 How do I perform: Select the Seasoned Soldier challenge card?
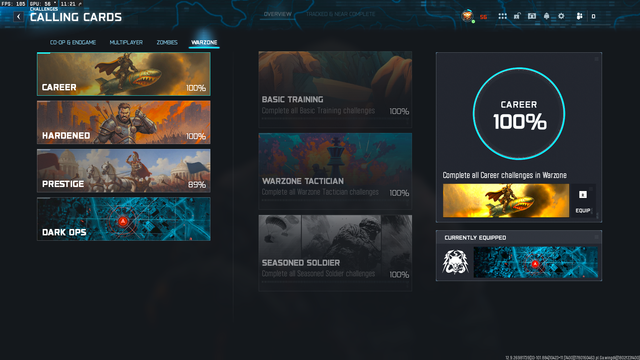(x=335, y=253)
